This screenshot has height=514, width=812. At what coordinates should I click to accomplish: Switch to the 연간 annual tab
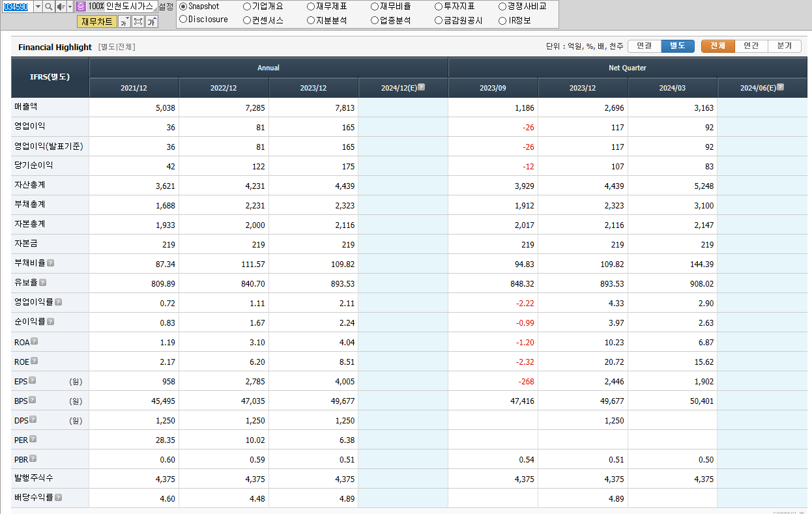coord(751,46)
